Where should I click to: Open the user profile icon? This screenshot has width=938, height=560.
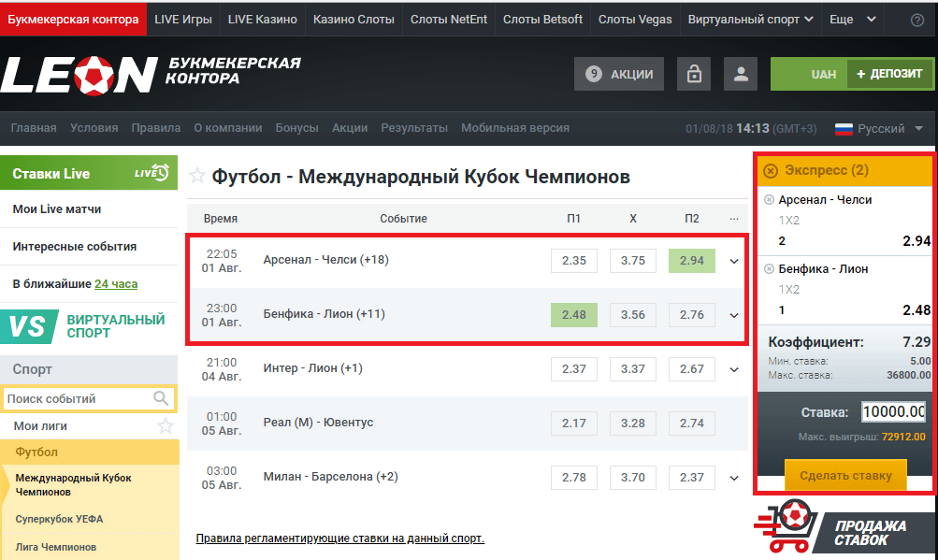click(741, 75)
